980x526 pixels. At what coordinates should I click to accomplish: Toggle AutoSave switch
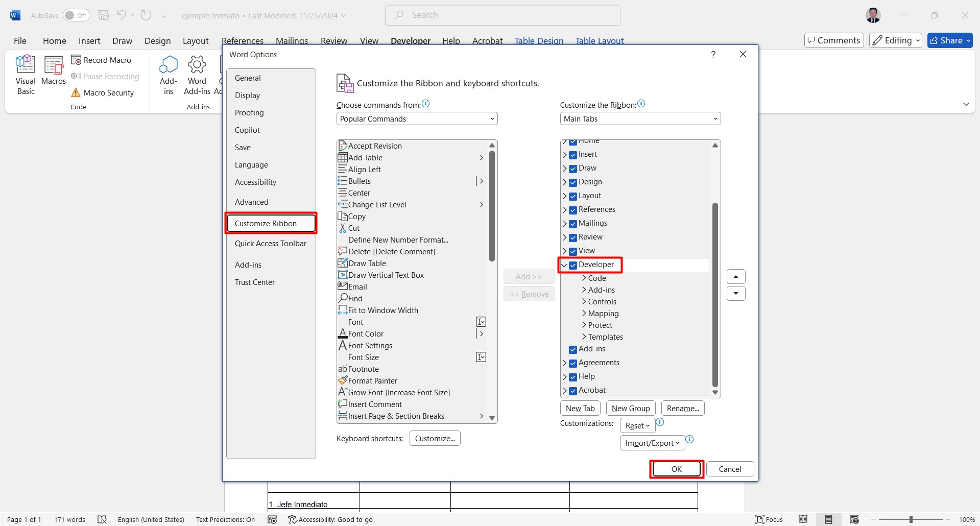[77, 15]
